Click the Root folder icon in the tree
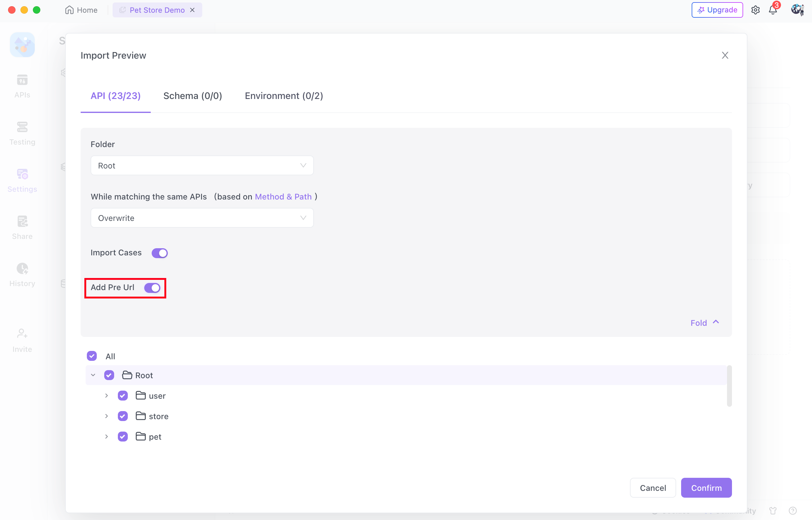 (x=127, y=375)
